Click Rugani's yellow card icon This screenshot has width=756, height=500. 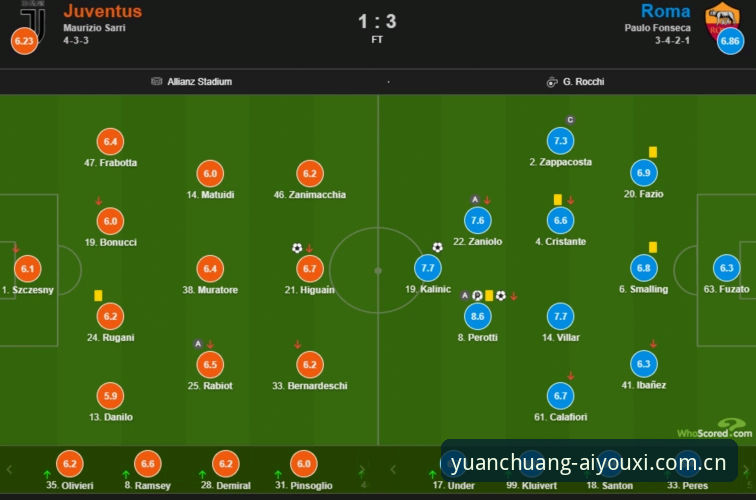click(x=98, y=295)
